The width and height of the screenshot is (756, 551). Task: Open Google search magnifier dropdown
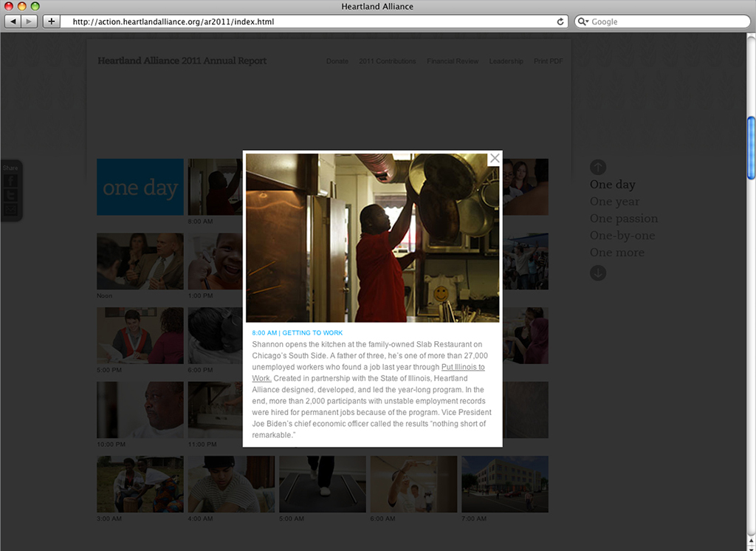click(x=583, y=21)
